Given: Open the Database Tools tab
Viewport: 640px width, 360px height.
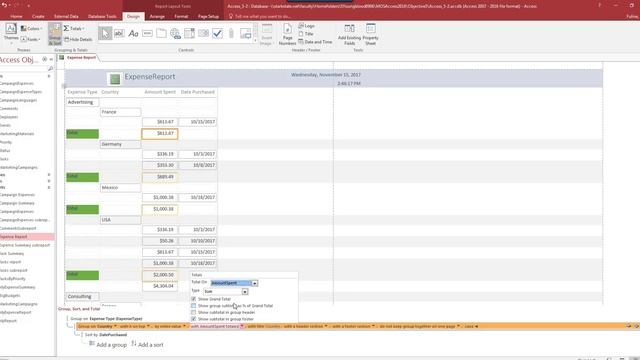Looking at the screenshot, I should pyautogui.click(x=102, y=16).
